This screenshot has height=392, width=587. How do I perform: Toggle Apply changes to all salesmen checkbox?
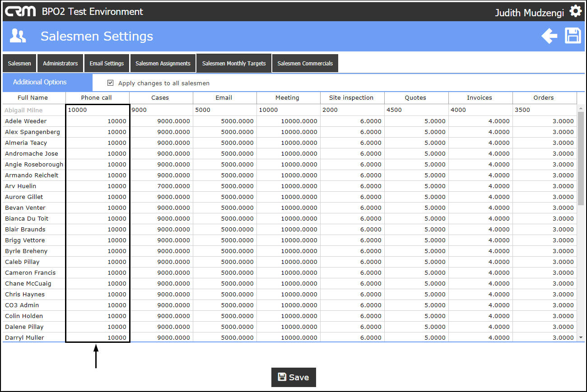click(x=110, y=83)
